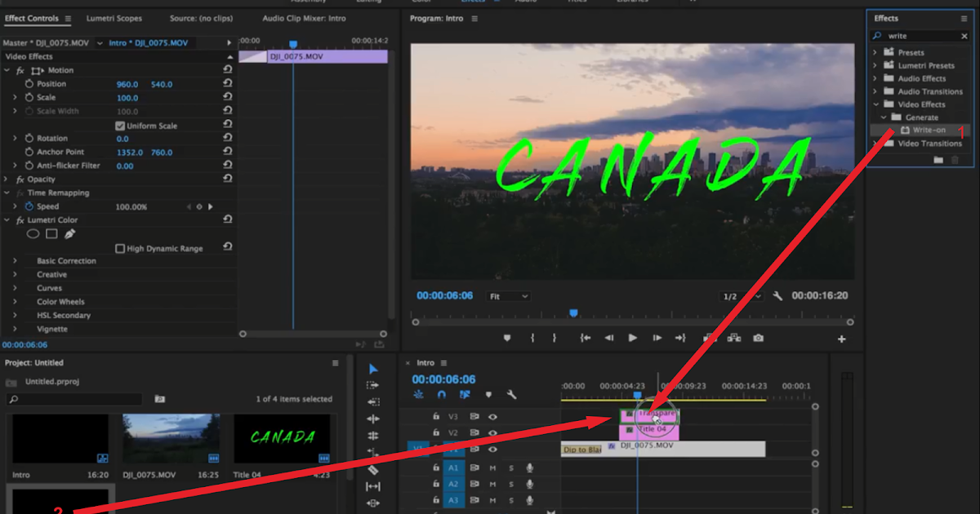Expand the Color Wheels section
Image resolution: width=980 pixels, height=514 pixels.
(x=15, y=302)
